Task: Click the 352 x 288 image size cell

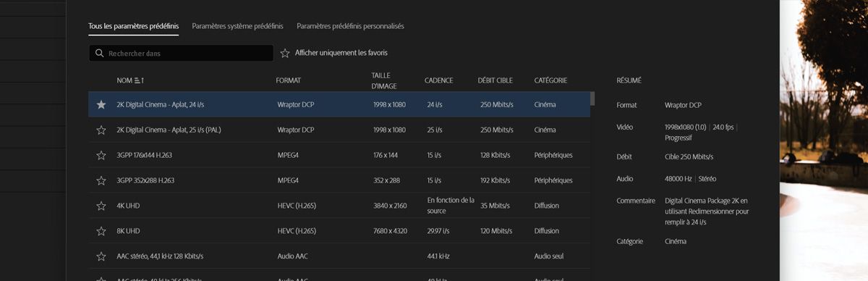Action: (x=387, y=180)
